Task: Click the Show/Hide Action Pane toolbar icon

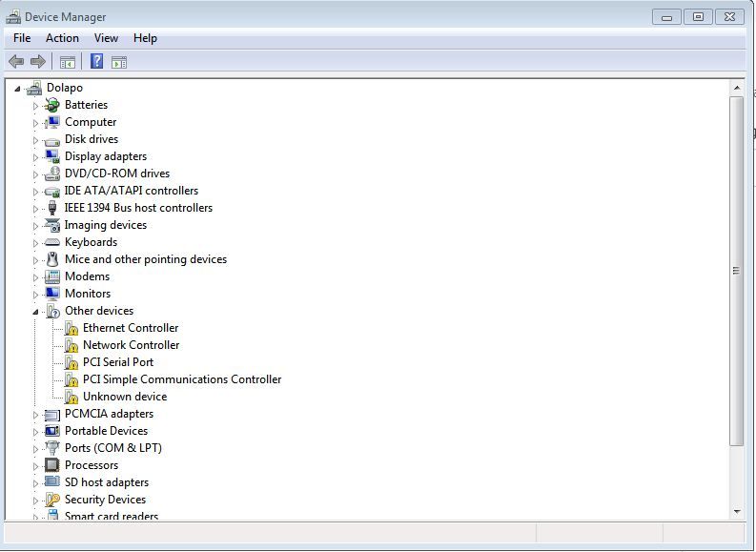Action: point(118,62)
